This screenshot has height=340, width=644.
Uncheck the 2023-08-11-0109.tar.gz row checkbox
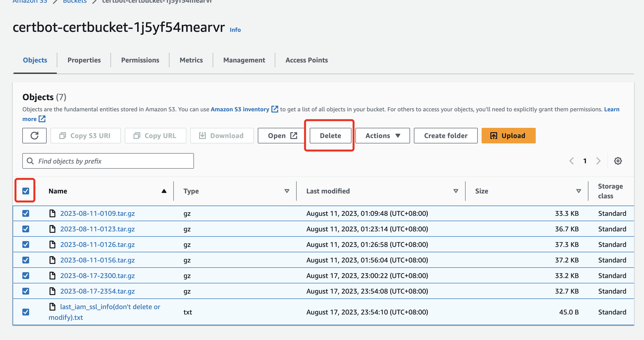tap(26, 213)
